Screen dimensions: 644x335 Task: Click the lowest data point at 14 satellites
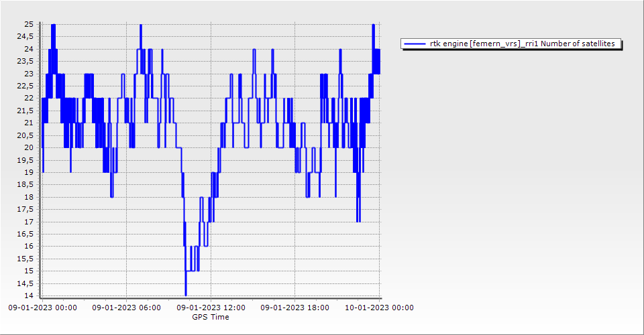click(186, 294)
